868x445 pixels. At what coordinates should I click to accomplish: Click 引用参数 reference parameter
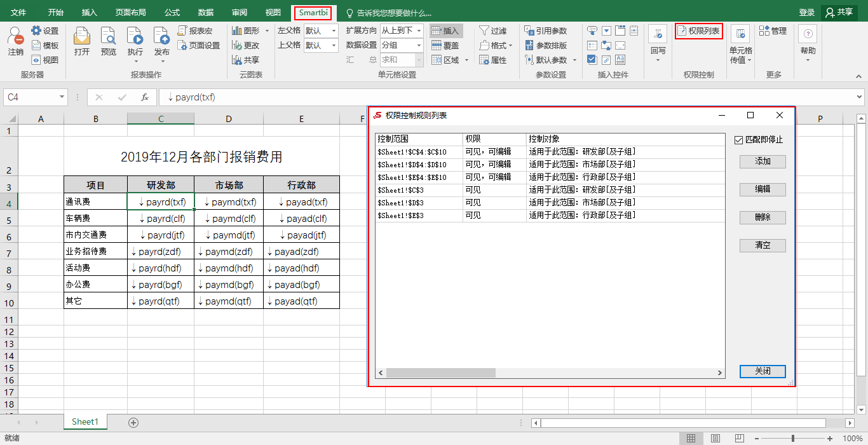[546, 31]
